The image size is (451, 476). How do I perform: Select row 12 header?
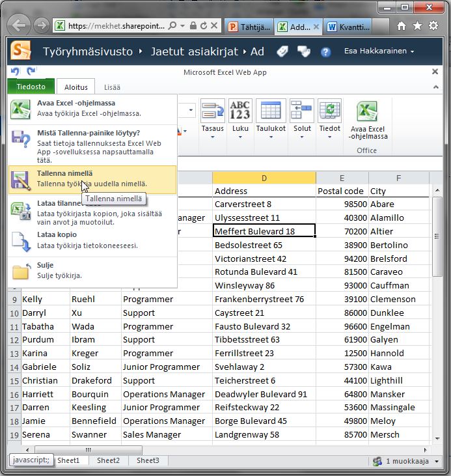click(14, 340)
